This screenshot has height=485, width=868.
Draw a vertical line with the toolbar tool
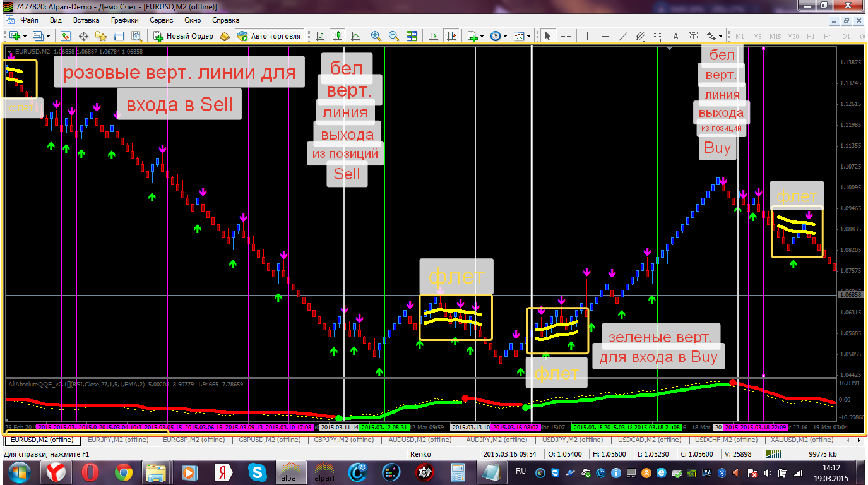(x=588, y=36)
